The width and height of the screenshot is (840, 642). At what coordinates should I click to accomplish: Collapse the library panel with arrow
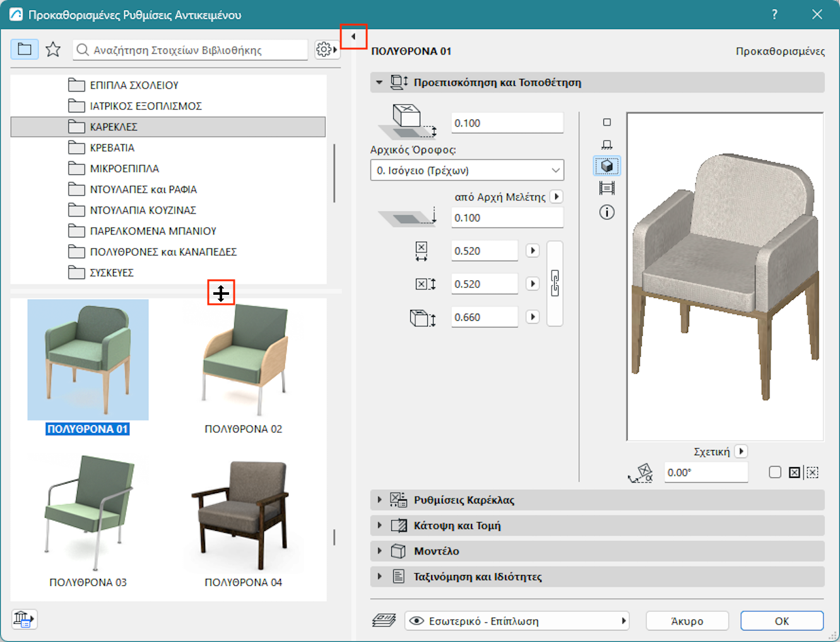click(353, 37)
